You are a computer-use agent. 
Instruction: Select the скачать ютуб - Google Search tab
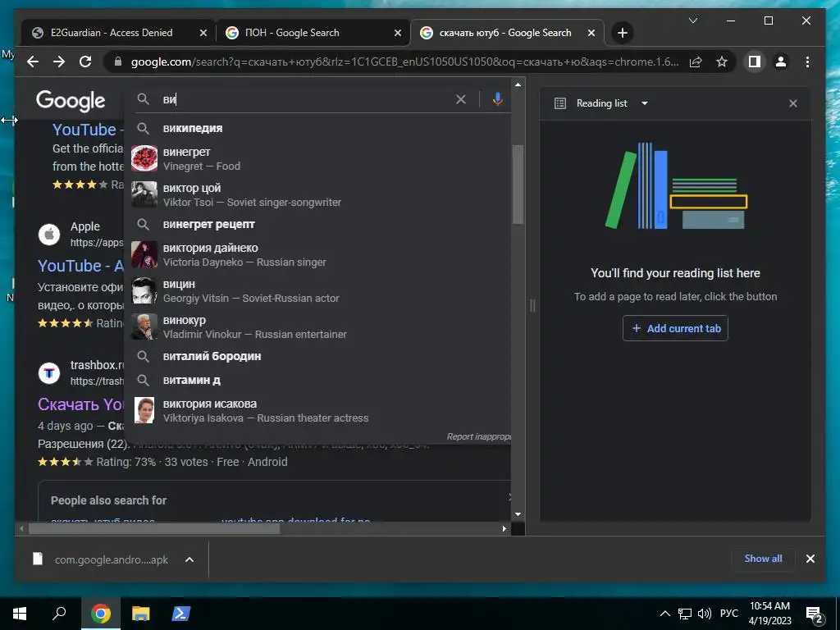(x=505, y=33)
